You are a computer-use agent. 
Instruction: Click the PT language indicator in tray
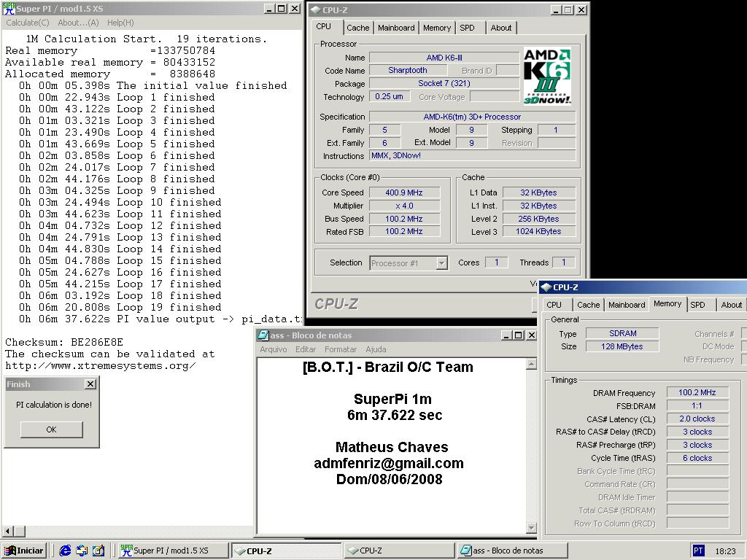(698, 551)
